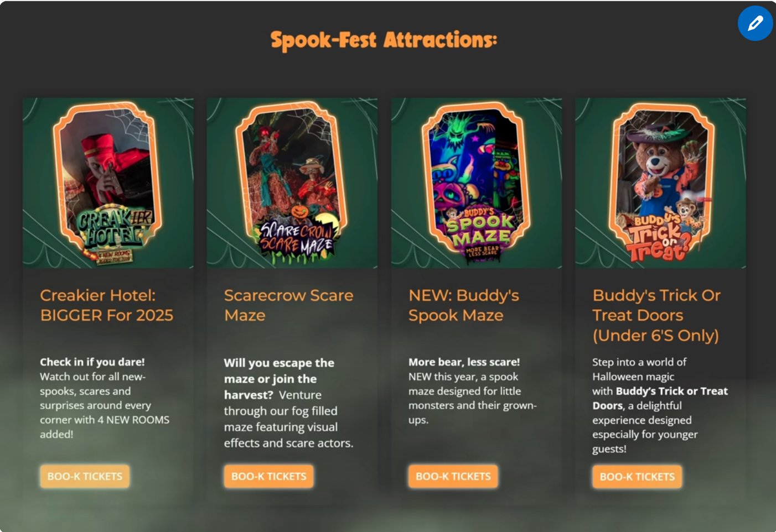Click the 'Spook-Fest Attractions:' page heading
The image size is (776, 532).
(x=384, y=40)
